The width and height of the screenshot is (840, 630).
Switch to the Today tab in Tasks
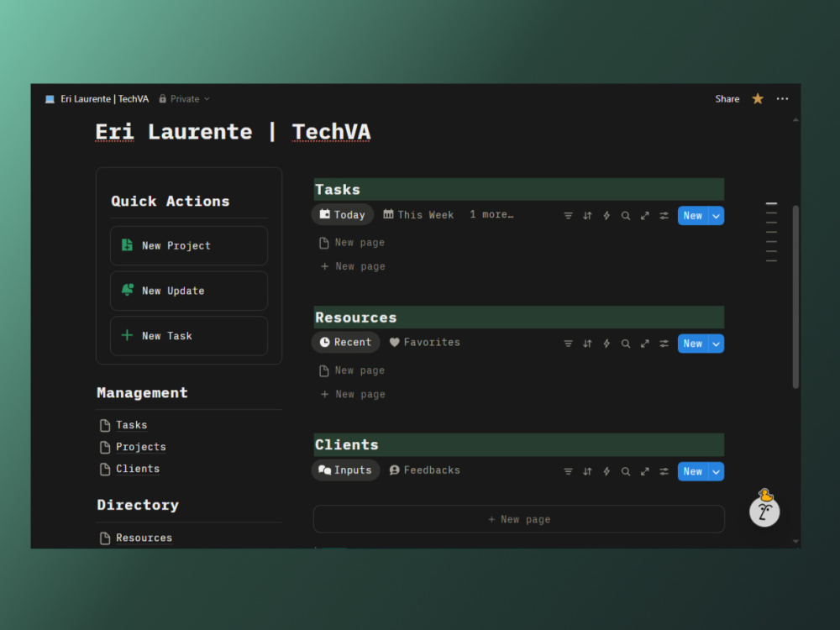(343, 214)
